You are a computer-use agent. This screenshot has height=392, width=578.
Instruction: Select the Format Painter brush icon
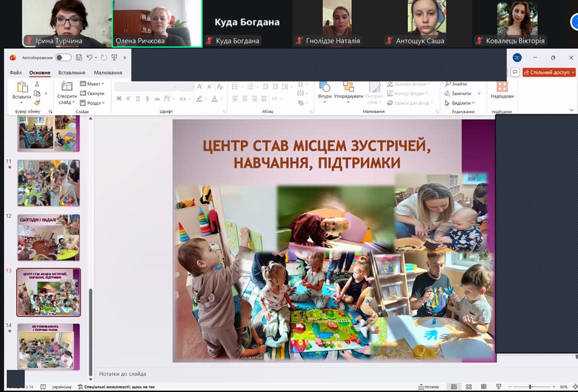pyautogui.click(x=37, y=103)
